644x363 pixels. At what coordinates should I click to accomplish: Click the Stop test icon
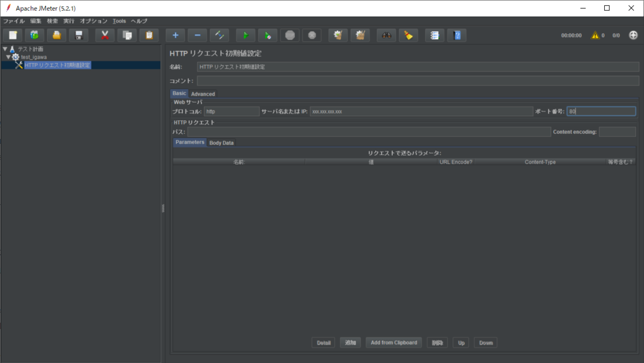(290, 35)
